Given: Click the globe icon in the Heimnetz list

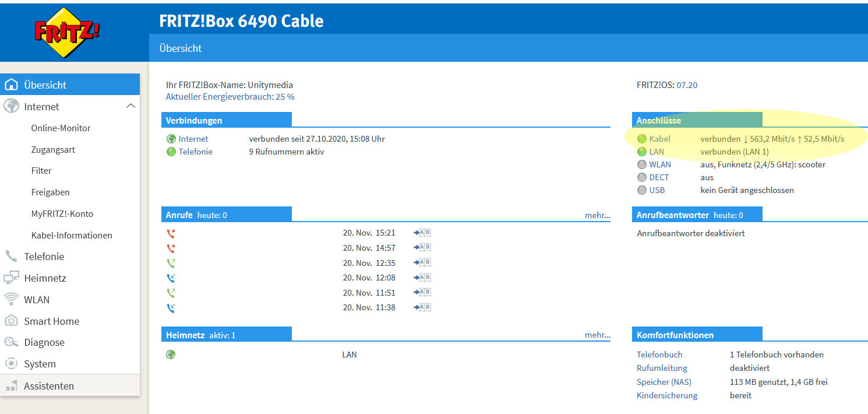Looking at the screenshot, I should (171, 355).
